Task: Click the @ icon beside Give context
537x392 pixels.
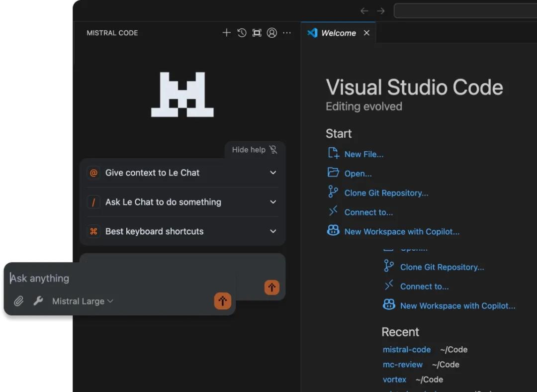Action: pos(93,173)
